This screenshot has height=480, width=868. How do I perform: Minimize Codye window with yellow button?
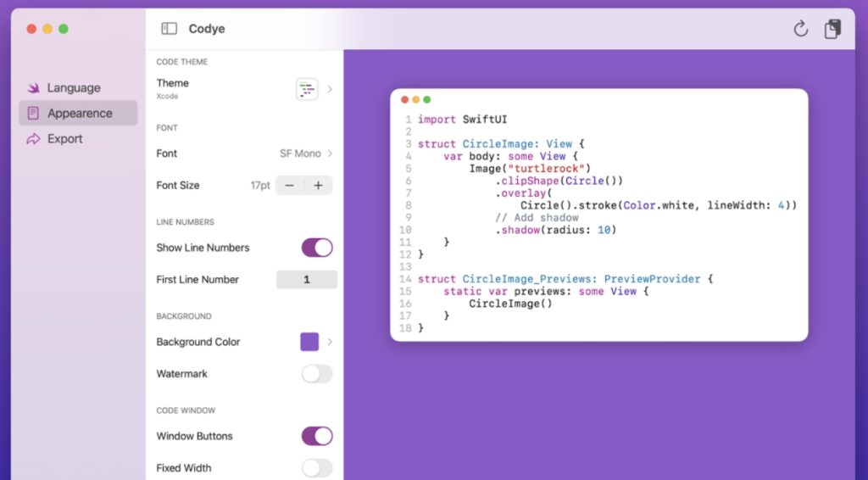pos(47,29)
